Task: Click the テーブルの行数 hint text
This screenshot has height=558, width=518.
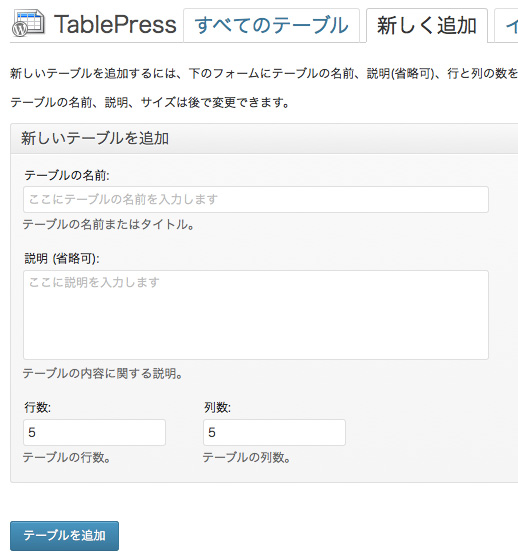Action: tap(67, 457)
